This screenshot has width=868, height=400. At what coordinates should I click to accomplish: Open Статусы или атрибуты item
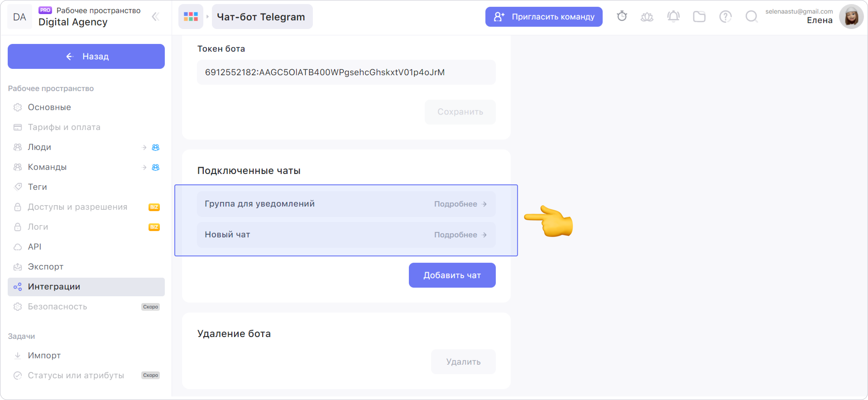pos(86,375)
